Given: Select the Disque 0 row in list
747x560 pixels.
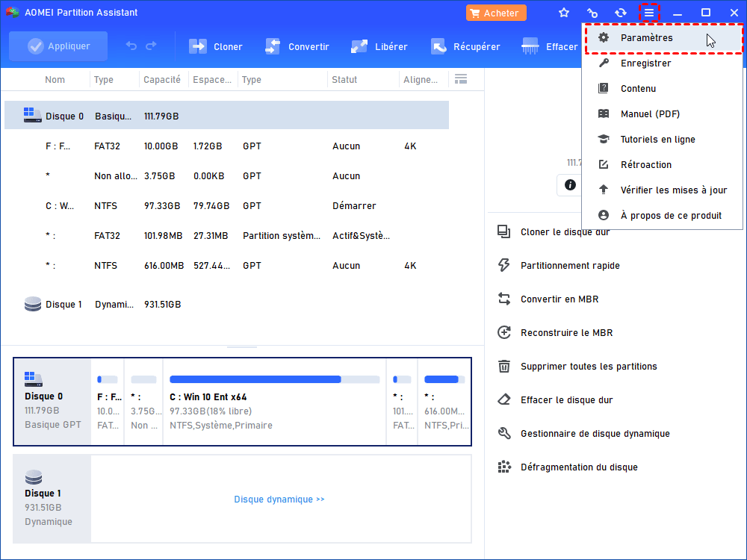Looking at the screenshot, I should click(x=227, y=115).
